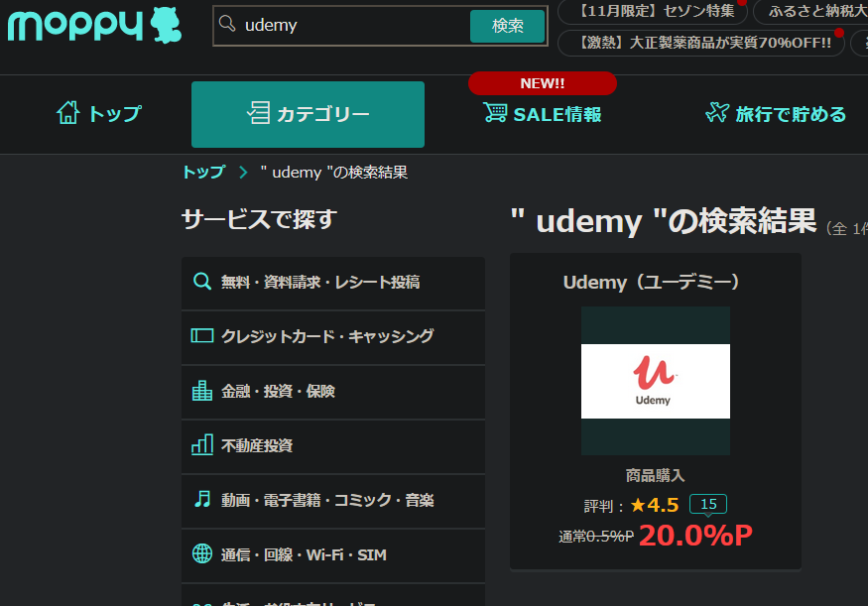Click the トップ breadcrumb link
Screen dimensions: 868x606
203,173
